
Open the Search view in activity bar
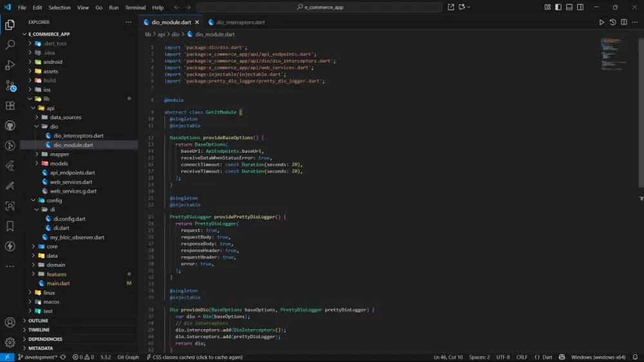point(10,45)
